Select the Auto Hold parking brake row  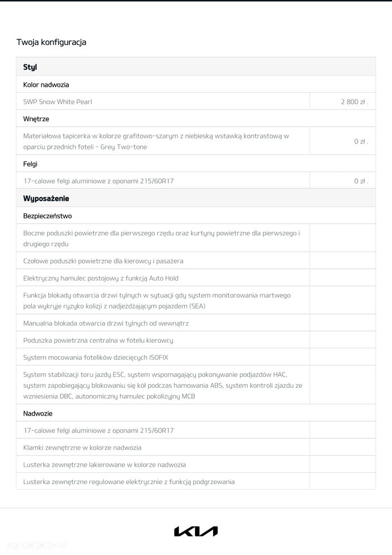click(101, 278)
